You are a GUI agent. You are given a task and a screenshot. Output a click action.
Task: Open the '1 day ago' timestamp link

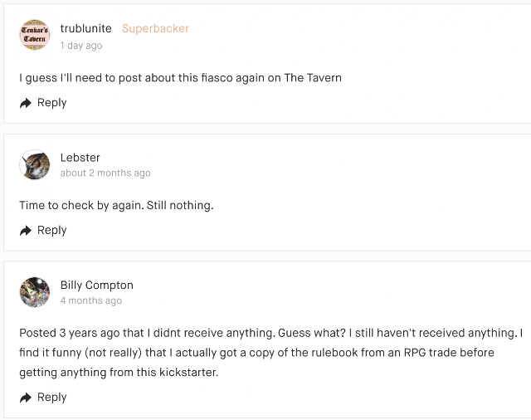81,46
